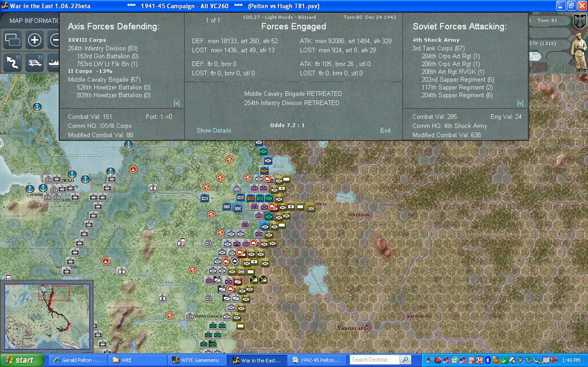Click the overlapping-windows icon under Map Information
This screenshot has height=367, width=588.
coord(13,40)
